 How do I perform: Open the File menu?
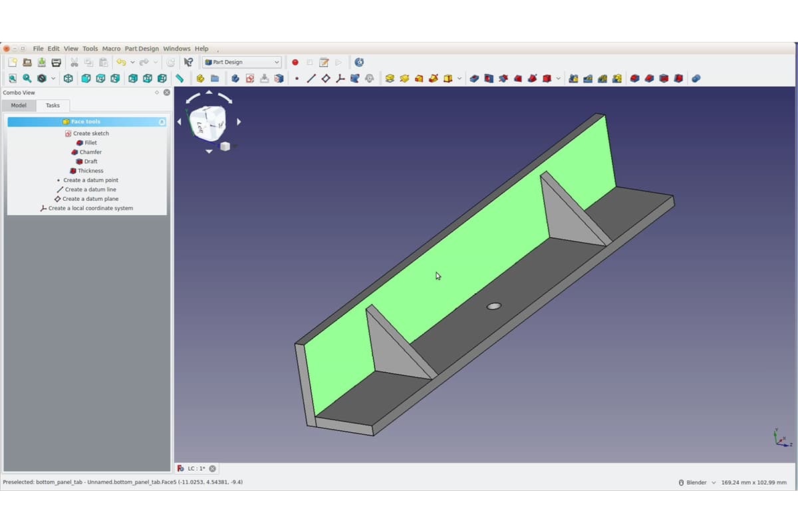tap(38, 49)
